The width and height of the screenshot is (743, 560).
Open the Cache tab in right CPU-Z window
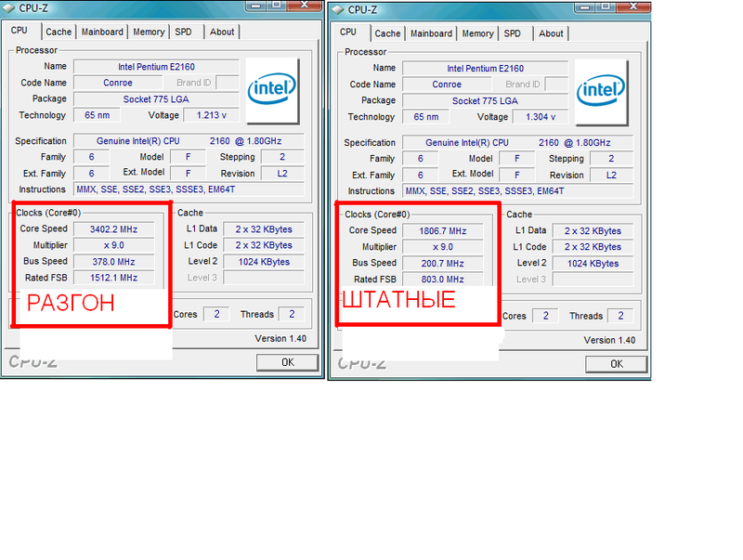(x=387, y=33)
